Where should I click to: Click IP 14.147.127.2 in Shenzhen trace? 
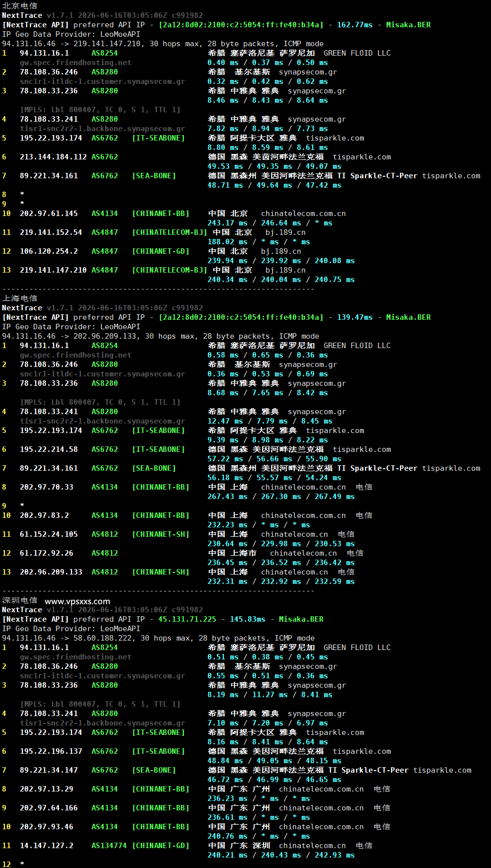pyautogui.click(x=47, y=846)
